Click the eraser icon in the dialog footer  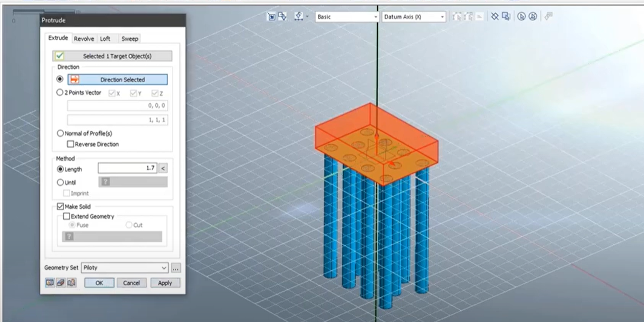tap(60, 283)
